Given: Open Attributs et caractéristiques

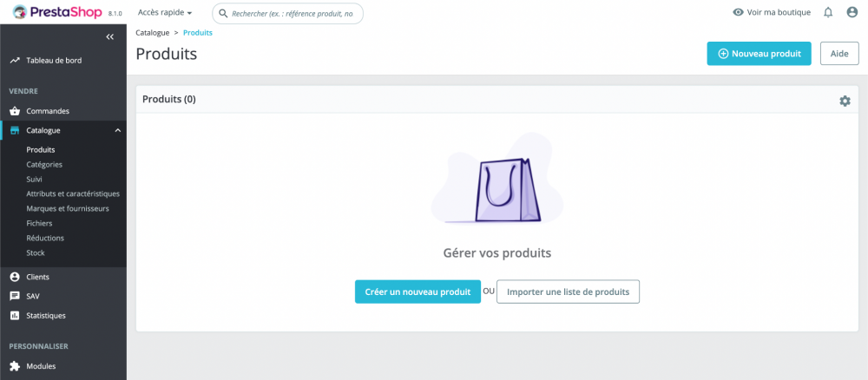Looking at the screenshot, I should (x=73, y=193).
